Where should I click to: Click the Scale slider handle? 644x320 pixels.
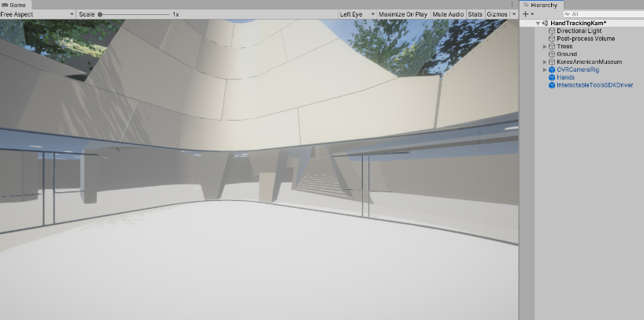tap(101, 14)
